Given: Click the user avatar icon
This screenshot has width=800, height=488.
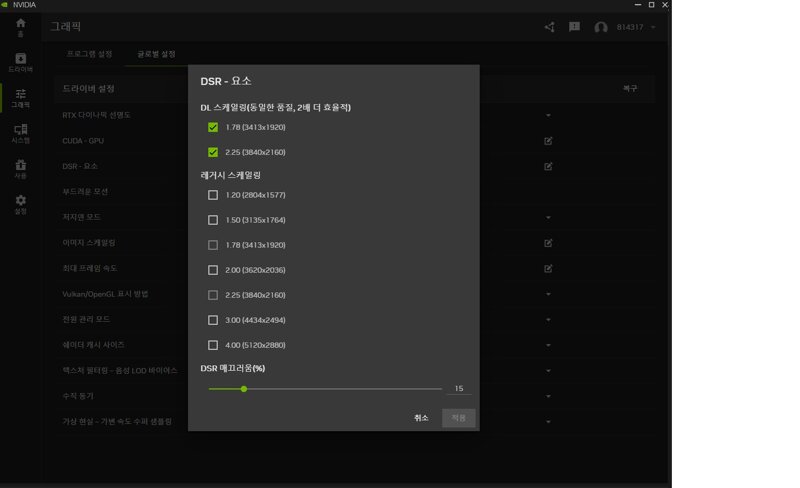Looking at the screenshot, I should [x=601, y=28].
